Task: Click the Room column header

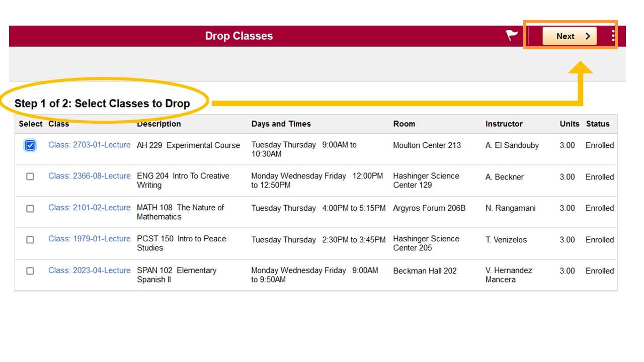Action: [404, 124]
